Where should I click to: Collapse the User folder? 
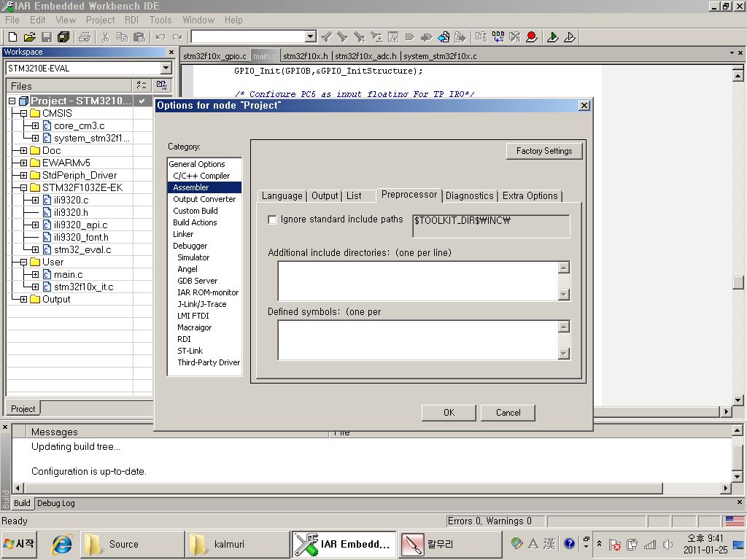(x=23, y=262)
